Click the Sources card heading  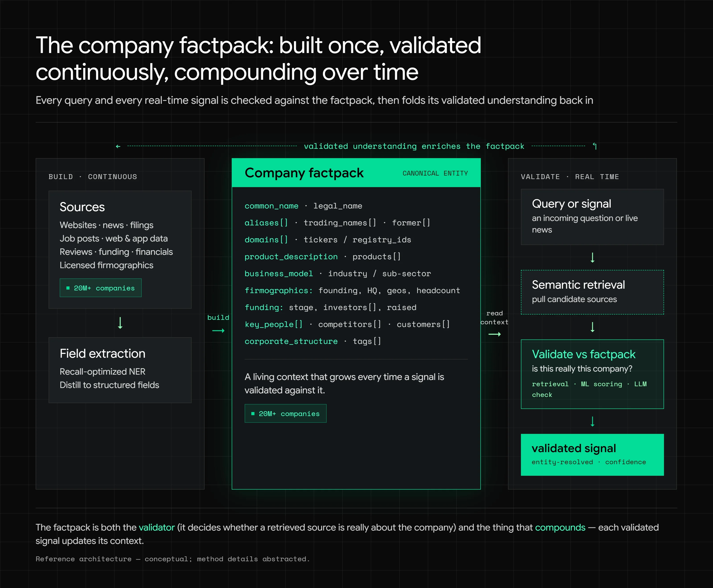coord(82,207)
